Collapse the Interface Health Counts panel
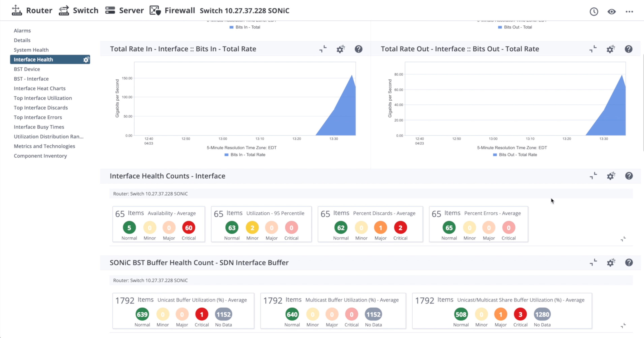644x338 pixels. tap(593, 176)
